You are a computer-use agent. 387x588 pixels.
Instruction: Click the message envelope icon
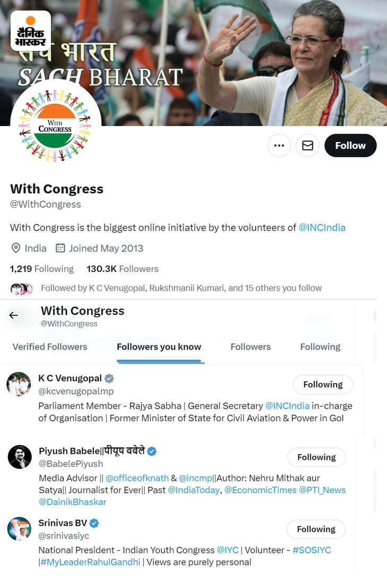coord(307,145)
